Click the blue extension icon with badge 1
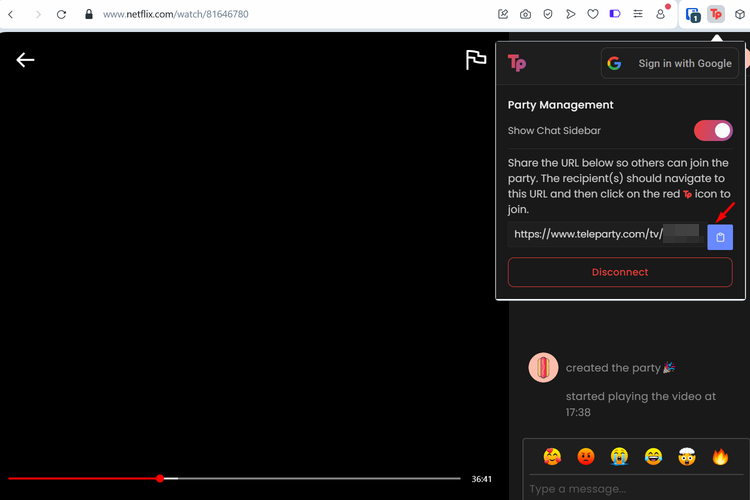Viewport: 750px width, 500px height. tap(693, 15)
